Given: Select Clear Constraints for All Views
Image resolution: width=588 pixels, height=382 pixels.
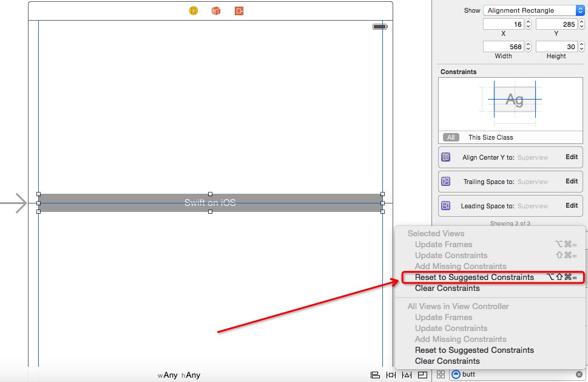Looking at the screenshot, I should click(447, 361).
